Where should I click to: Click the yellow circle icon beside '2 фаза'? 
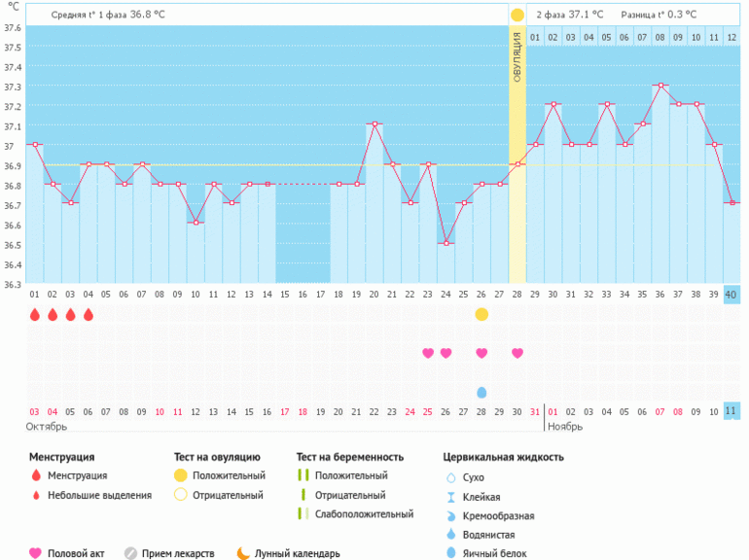517,15
